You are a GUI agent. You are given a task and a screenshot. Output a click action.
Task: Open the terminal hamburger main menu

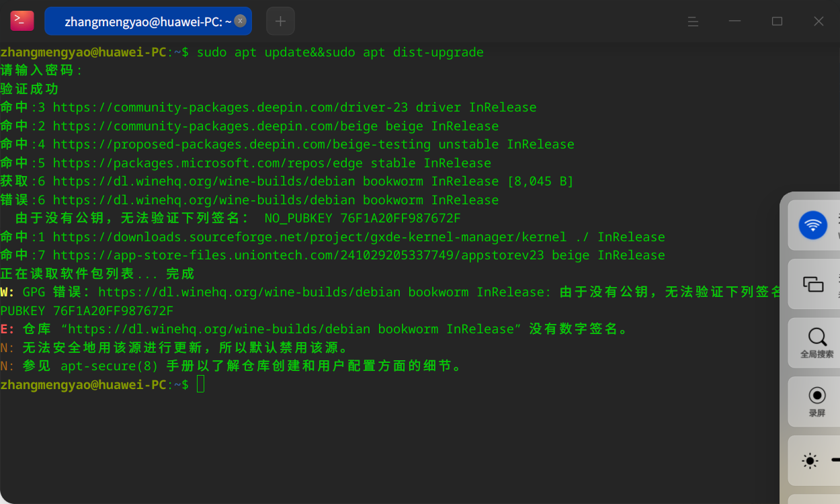[x=694, y=22]
